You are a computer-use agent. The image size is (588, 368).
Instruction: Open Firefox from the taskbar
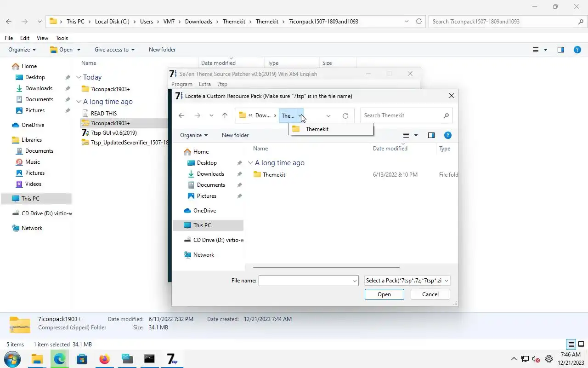105,359
